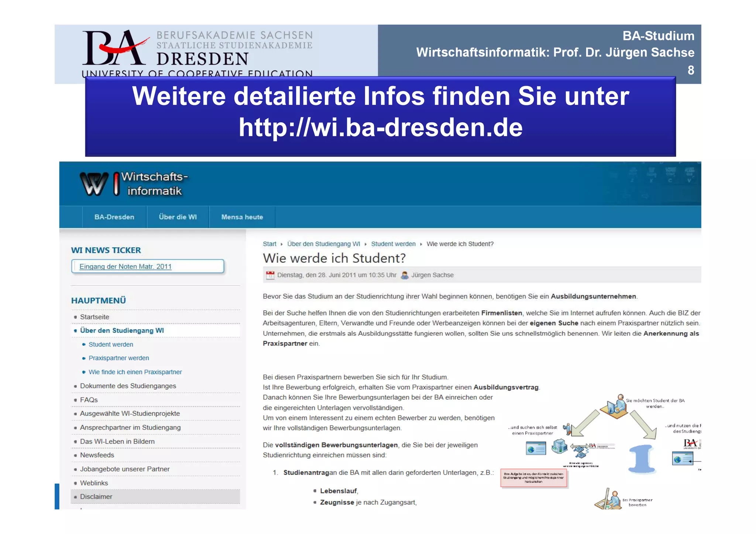Screen dimensions: 756x534
Task: Click Über den Studiengang WI breadcrumb
Action: pyautogui.click(x=324, y=244)
